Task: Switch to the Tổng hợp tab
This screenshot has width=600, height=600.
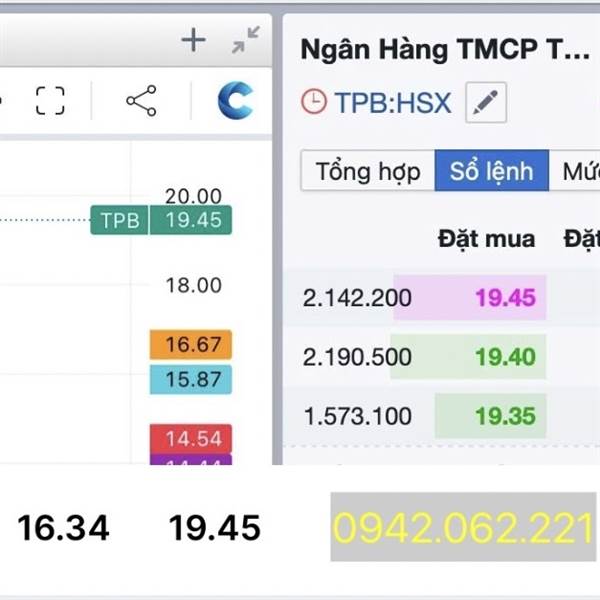Action: (368, 171)
